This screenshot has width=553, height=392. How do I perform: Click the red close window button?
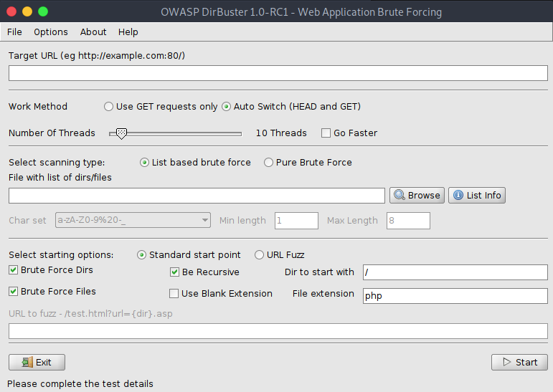[x=11, y=11]
